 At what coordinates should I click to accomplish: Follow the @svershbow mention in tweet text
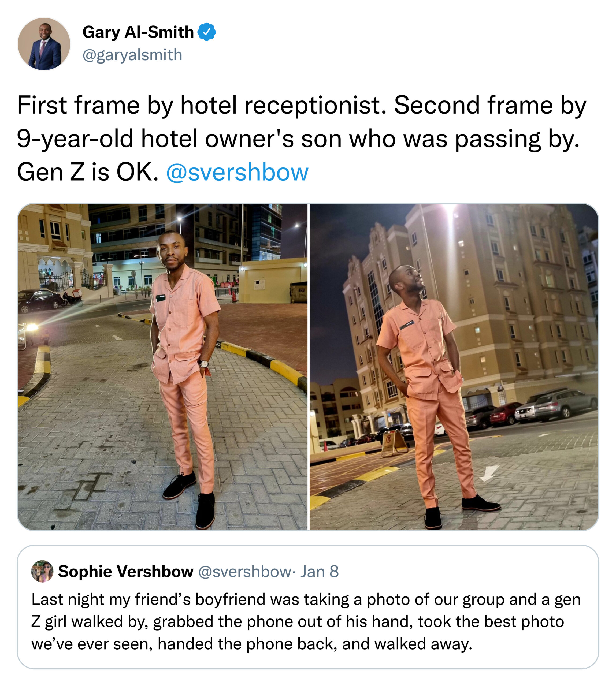pyautogui.click(x=237, y=172)
